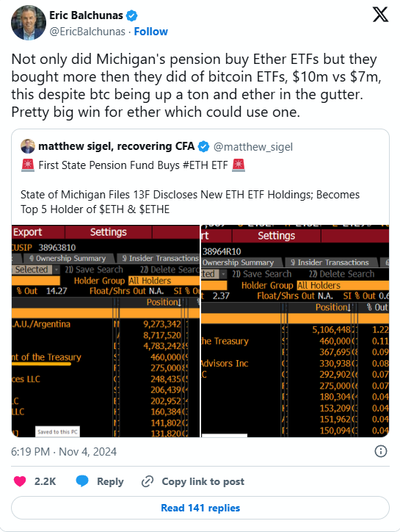The width and height of the screenshot is (400, 532).
Task: Click the Copy link to post text
Action: pyautogui.click(x=203, y=481)
